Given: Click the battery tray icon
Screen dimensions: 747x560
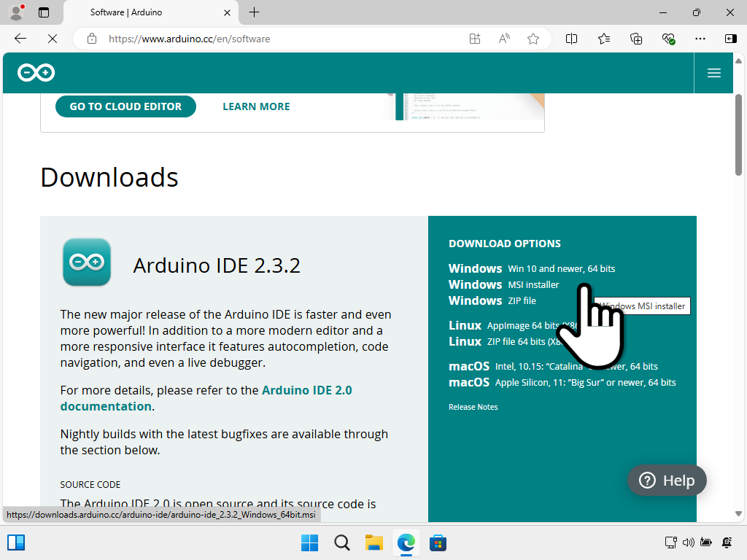Looking at the screenshot, I should [x=706, y=542].
